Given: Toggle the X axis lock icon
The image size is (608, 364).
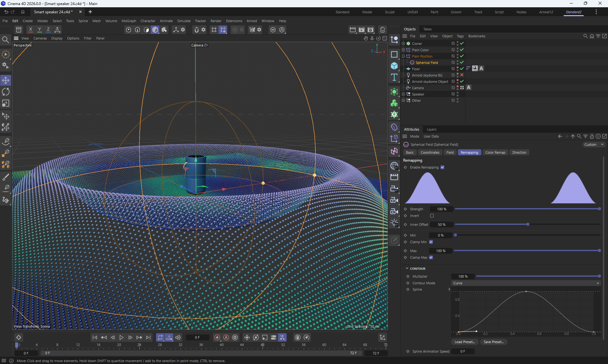Looking at the screenshot, I should coord(30,30).
